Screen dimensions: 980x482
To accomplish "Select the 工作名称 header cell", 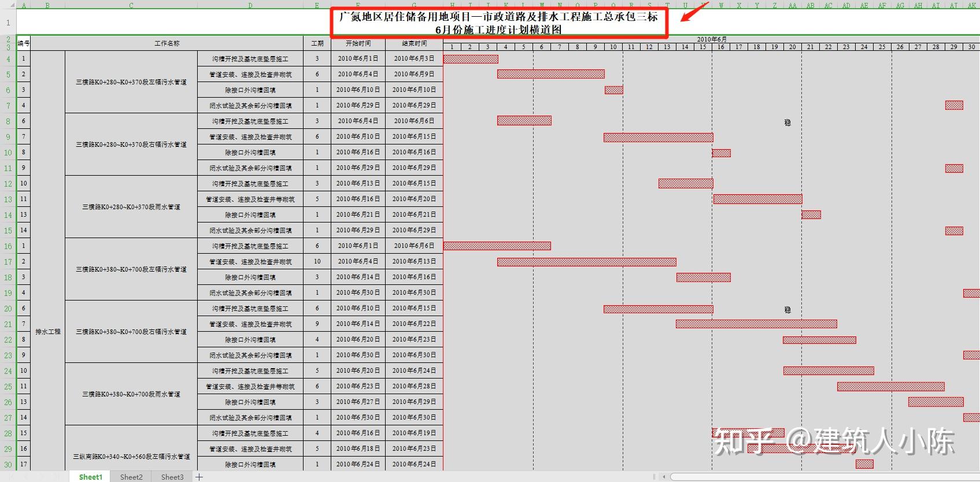I will click(x=167, y=43).
